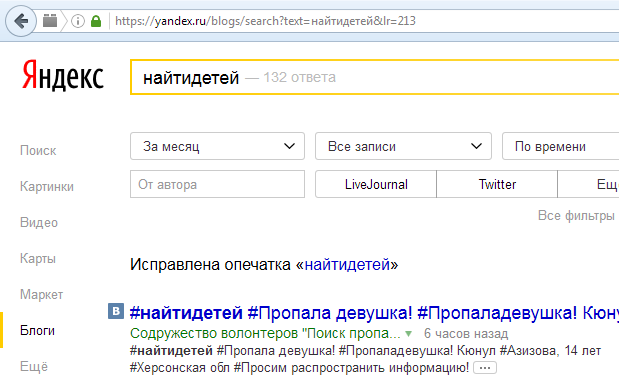Viewport: 619px width, 379px height.
Task: Switch to the Поиск section
Action: click(38, 150)
